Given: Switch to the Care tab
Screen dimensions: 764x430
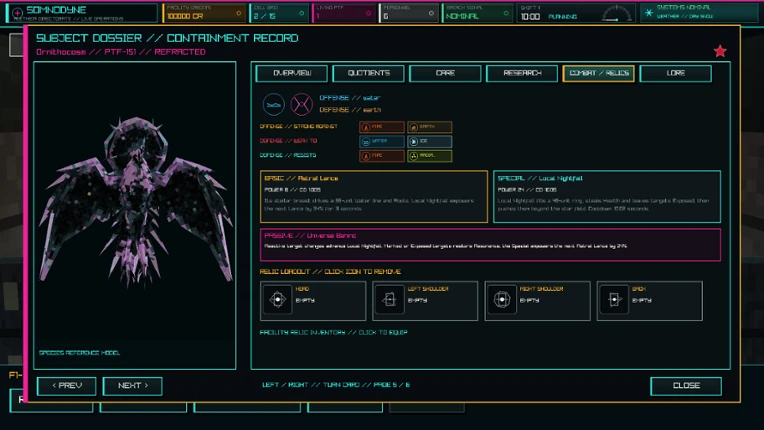Looking at the screenshot, I should pos(445,73).
